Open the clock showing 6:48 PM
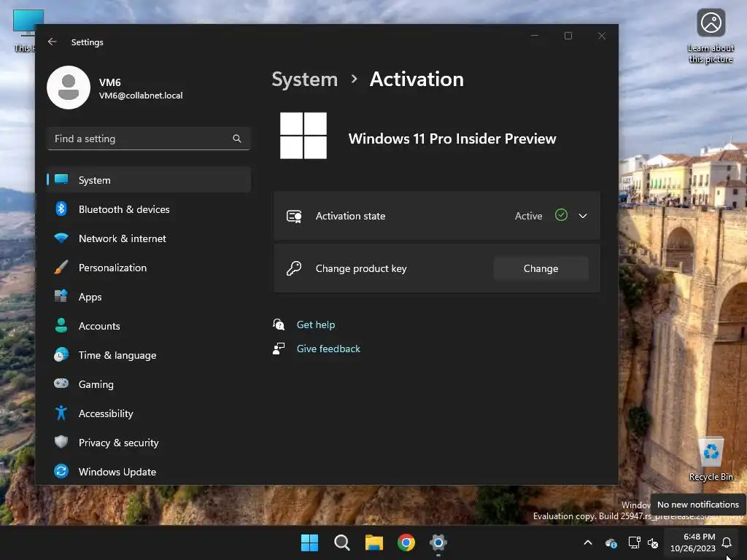747x560 pixels. coord(693,542)
